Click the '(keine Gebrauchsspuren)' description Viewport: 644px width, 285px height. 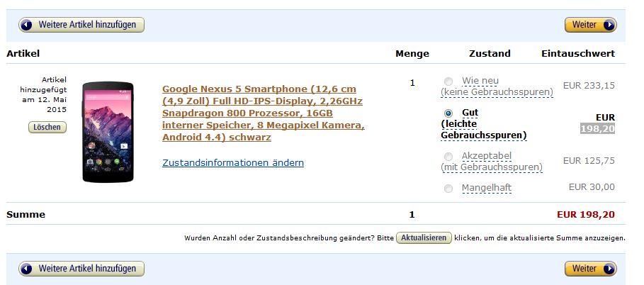[x=497, y=92]
